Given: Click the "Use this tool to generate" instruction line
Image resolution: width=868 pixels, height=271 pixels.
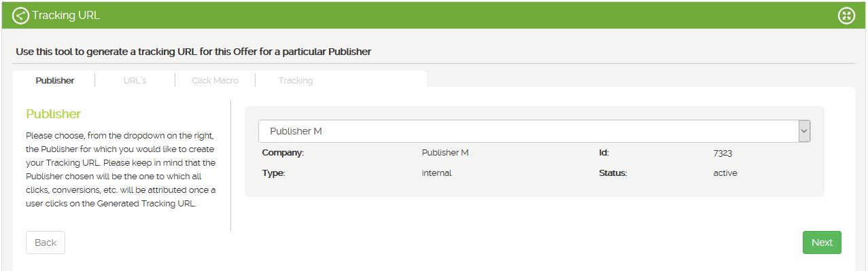Looking at the screenshot, I should point(194,52).
